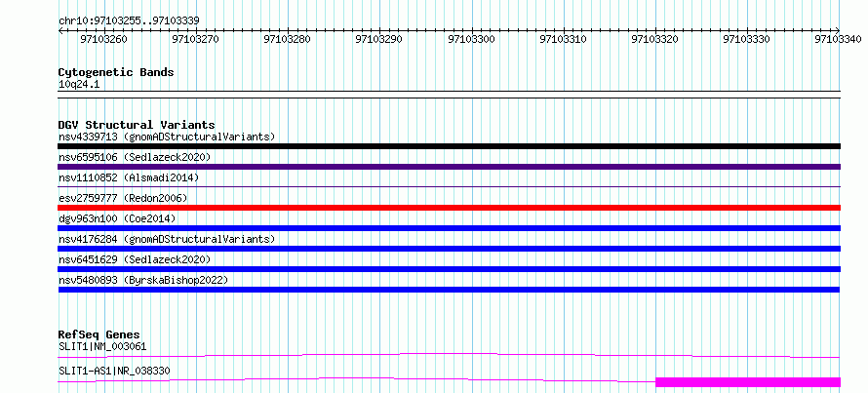The width and height of the screenshot is (868, 393).
Task: Open the SLIT1-AS1|NR_038330 gene label
Action: coord(114,371)
